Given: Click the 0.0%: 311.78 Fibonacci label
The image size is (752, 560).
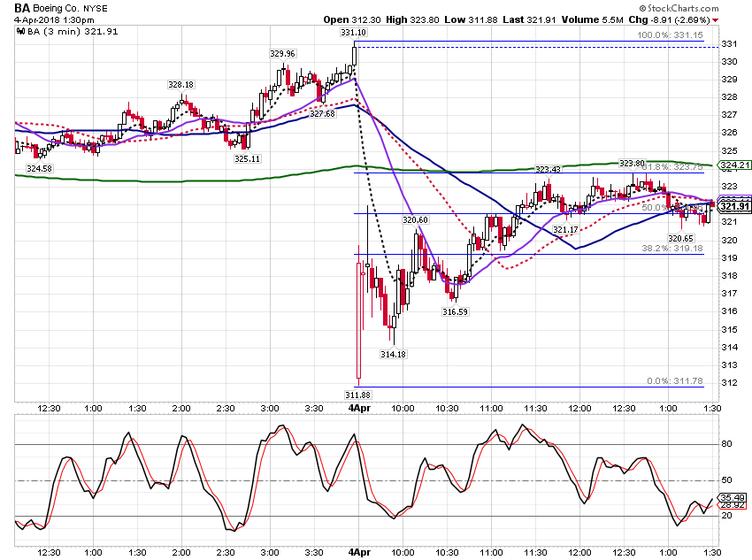Looking at the screenshot, I should pos(675,381).
